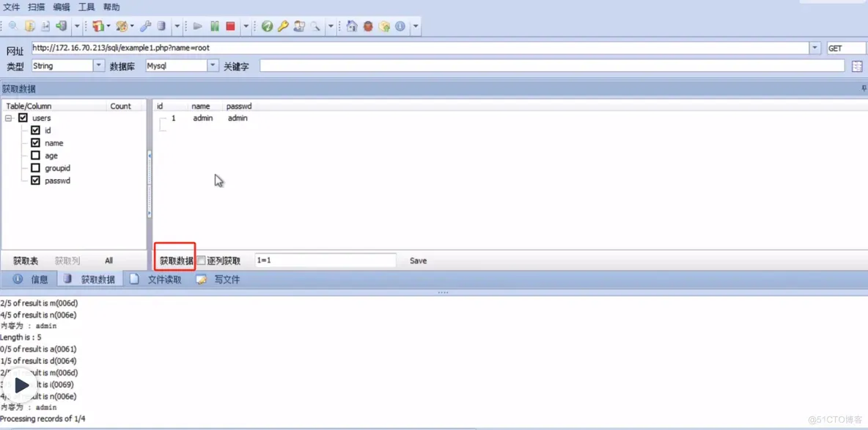
Task: Open the 帮助 menu
Action: tap(111, 7)
